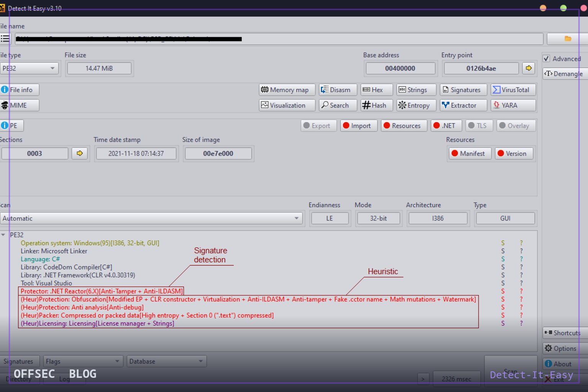
Task: Open the Search tool
Action: pyautogui.click(x=338, y=105)
